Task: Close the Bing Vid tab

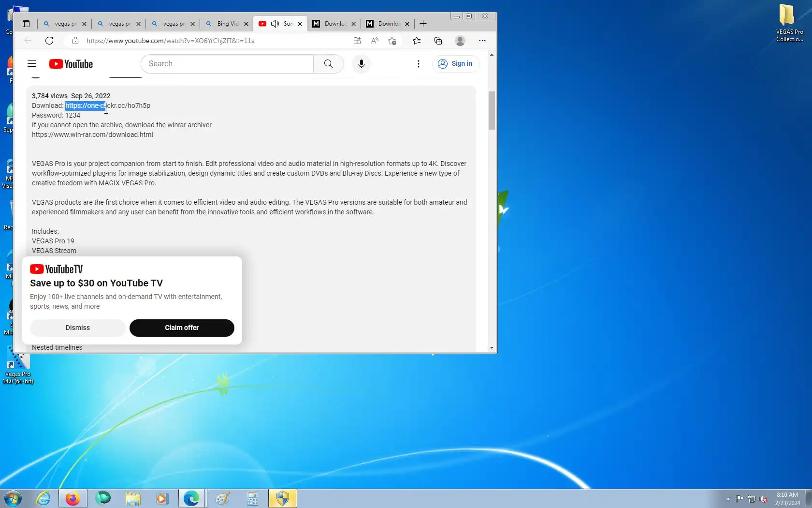Action: (x=246, y=24)
